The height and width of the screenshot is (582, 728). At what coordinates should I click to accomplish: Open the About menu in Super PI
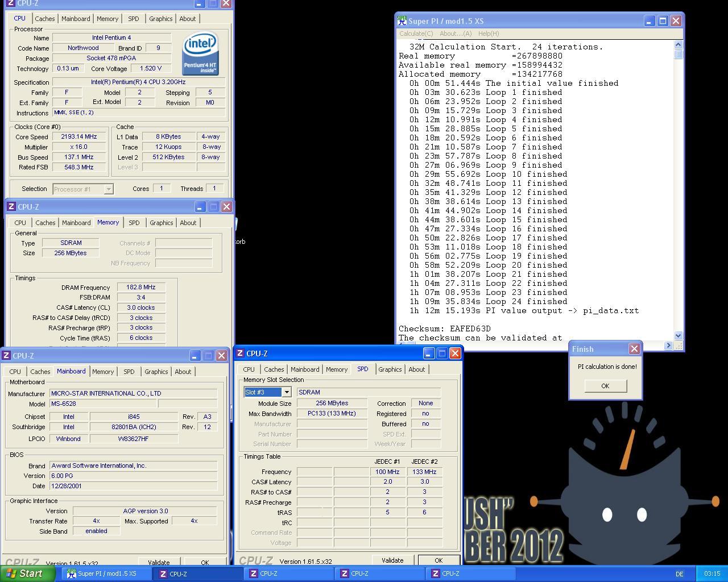[456, 34]
